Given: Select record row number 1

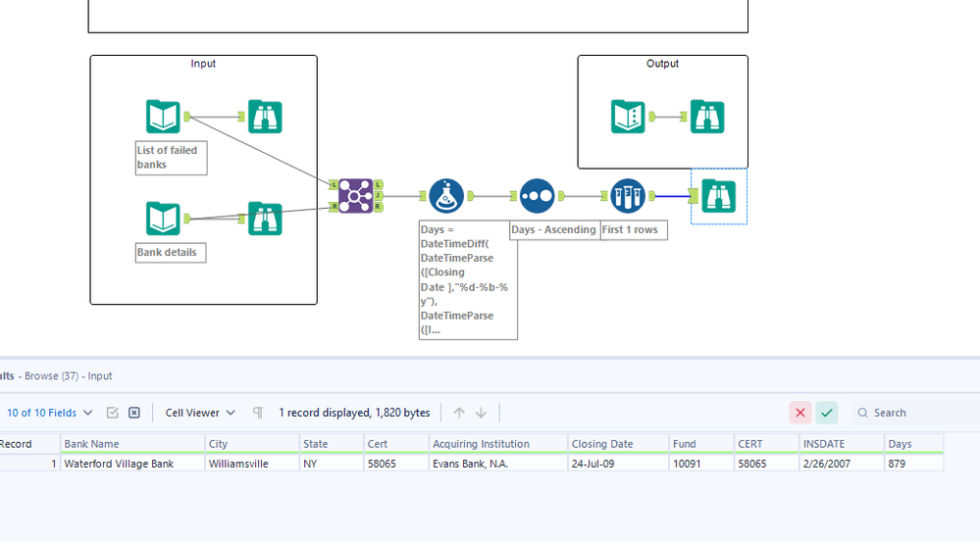Looking at the screenshot, I should (x=29, y=464).
